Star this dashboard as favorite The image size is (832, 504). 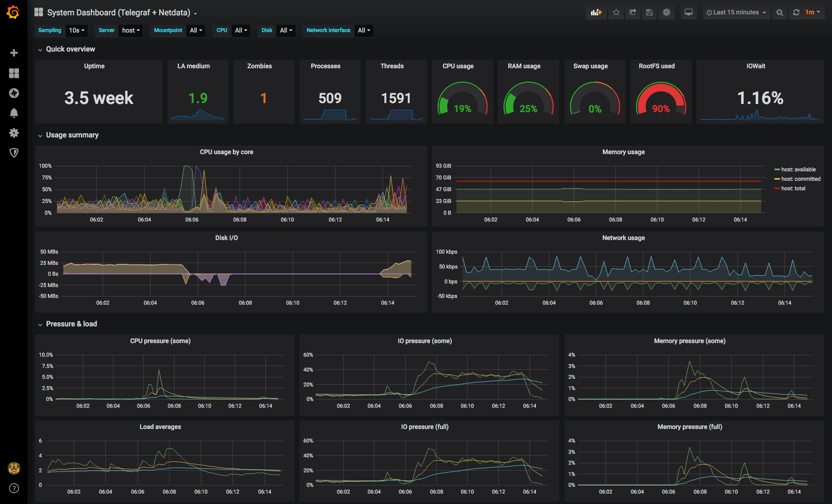616,13
